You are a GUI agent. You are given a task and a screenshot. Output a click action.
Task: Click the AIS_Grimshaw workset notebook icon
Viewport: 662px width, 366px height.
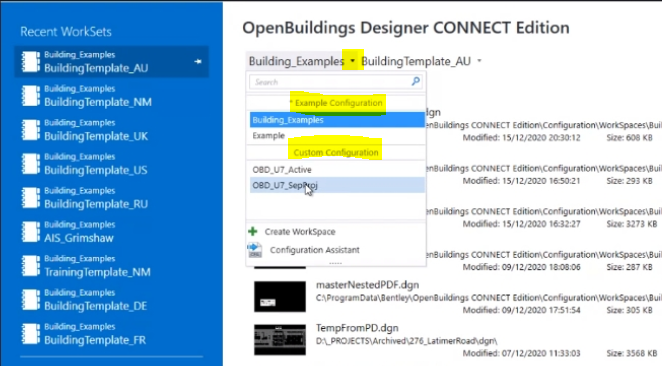[x=31, y=232]
